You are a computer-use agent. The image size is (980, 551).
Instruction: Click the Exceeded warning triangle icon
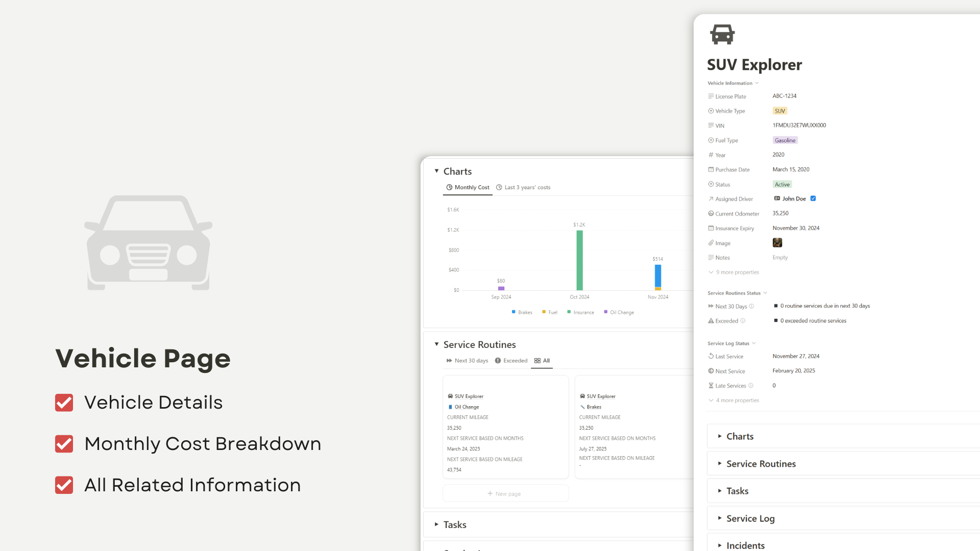tap(710, 321)
